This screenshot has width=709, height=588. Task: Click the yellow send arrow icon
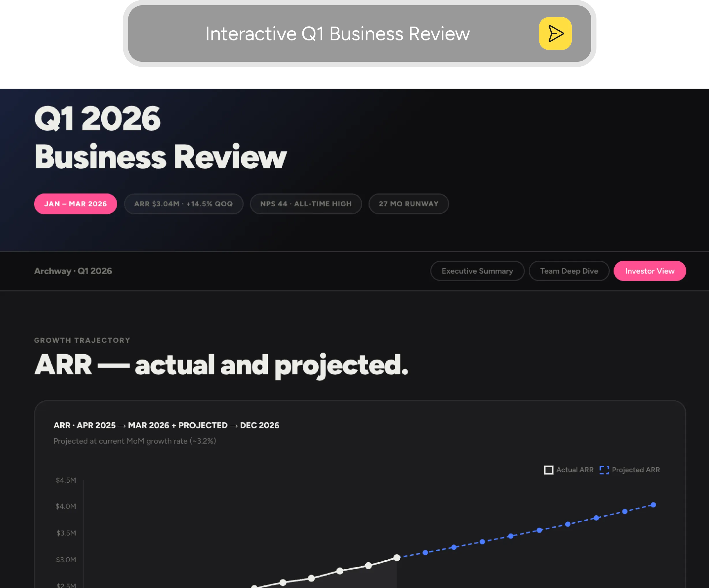click(555, 33)
